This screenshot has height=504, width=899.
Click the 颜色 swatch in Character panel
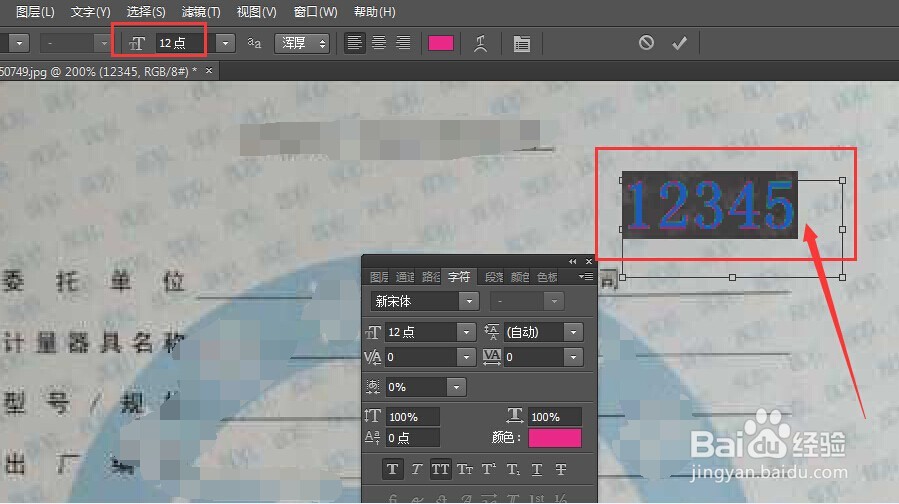554,437
